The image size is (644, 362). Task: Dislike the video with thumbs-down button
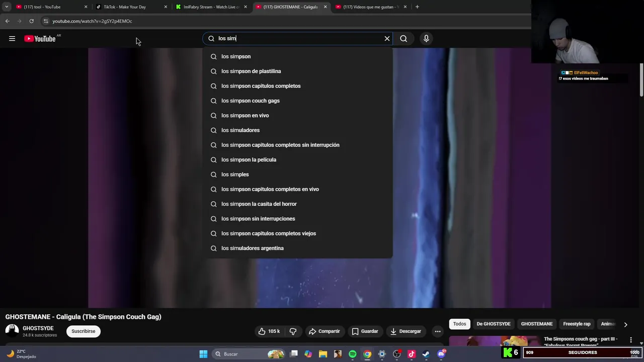click(x=293, y=331)
